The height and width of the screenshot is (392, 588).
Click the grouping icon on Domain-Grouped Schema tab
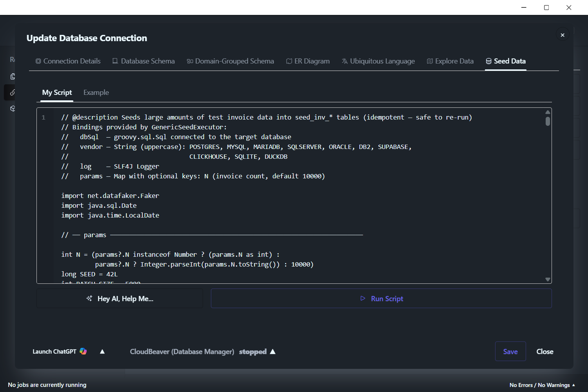(190, 61)
